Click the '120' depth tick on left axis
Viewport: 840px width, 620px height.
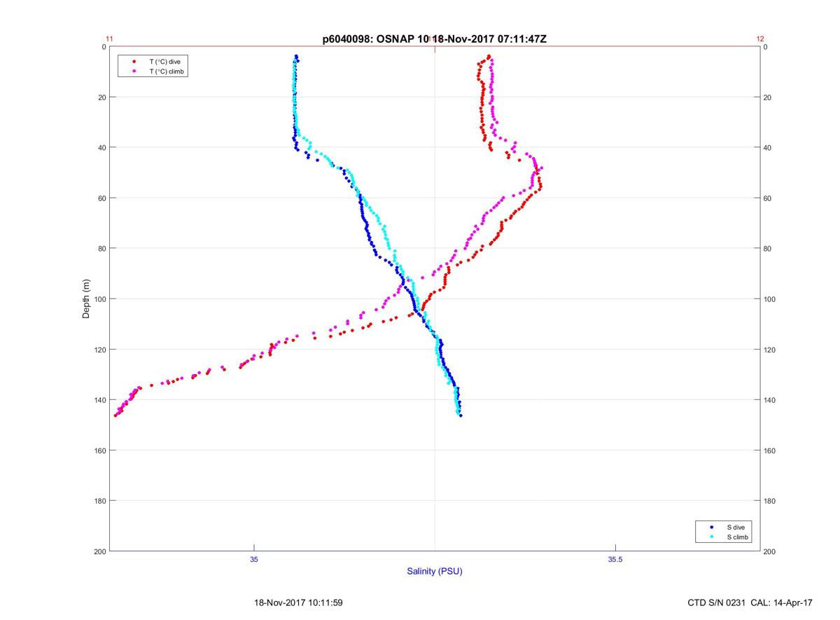coord(99,350)
